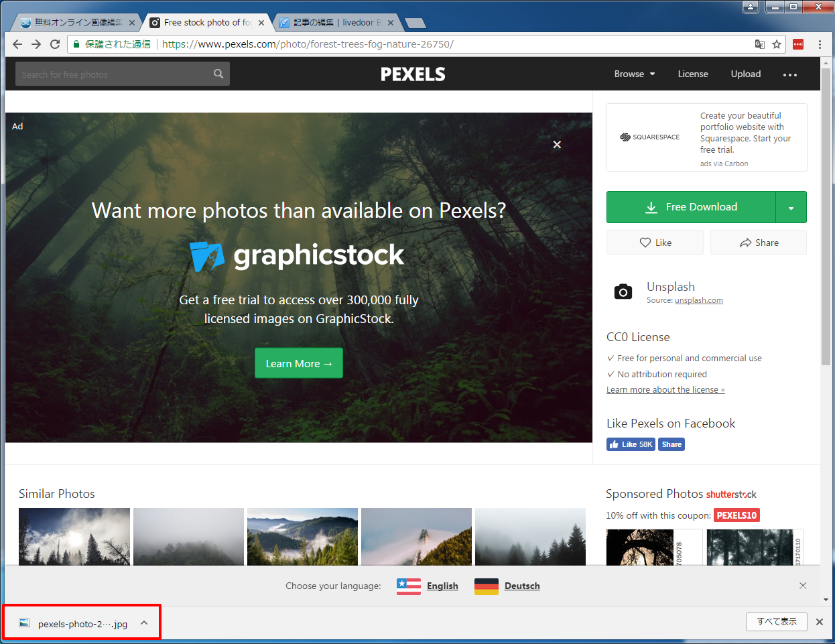Go back using the browser back arrow

click(17, 44)
